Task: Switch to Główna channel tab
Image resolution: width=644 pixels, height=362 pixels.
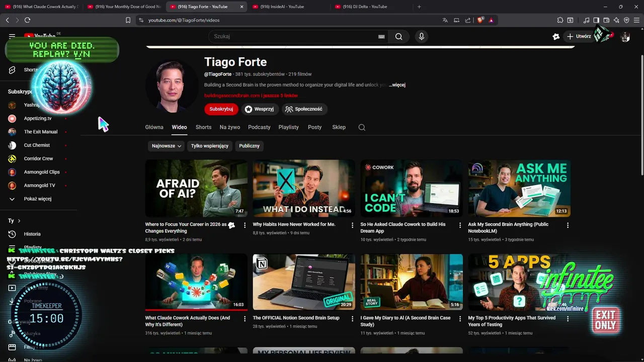Action: [154, 127]
